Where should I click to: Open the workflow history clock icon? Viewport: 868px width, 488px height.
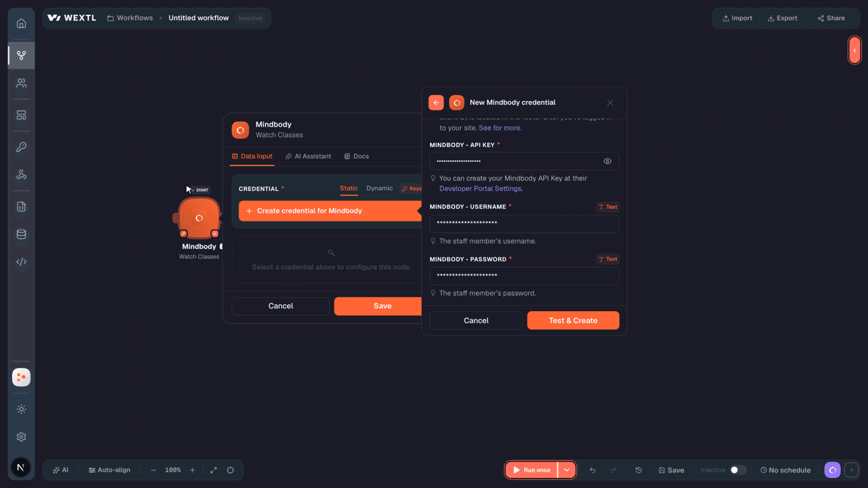[x=638, y=470]
